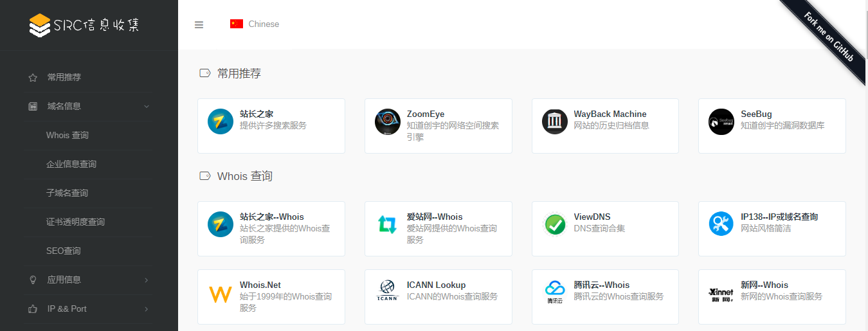868x331 pixels.
Task: Open the Whois.Net card title
Action: point(260,285)
